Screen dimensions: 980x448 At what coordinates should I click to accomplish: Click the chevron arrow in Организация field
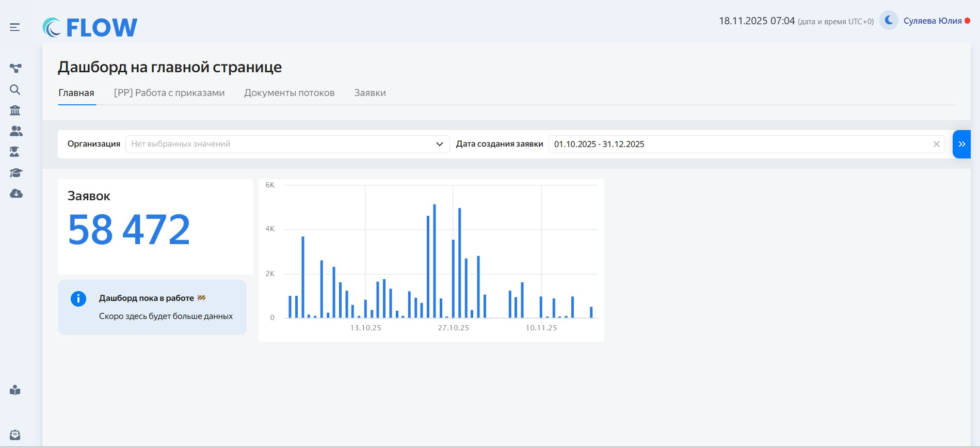point(439,144)
